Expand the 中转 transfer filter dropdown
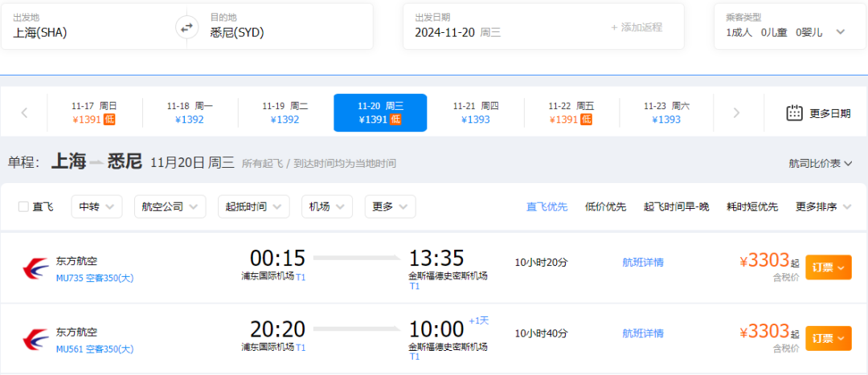The height and width of the screenshot is (375, 868). [96, 206]
